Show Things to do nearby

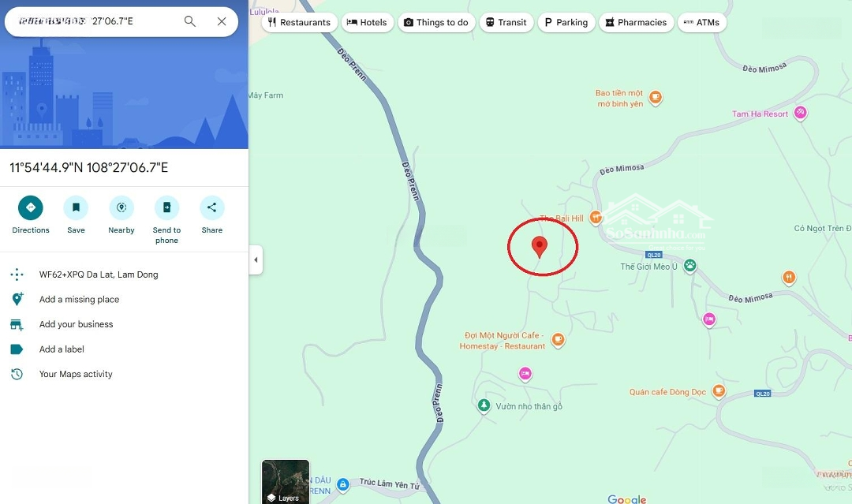coord(436,22)
